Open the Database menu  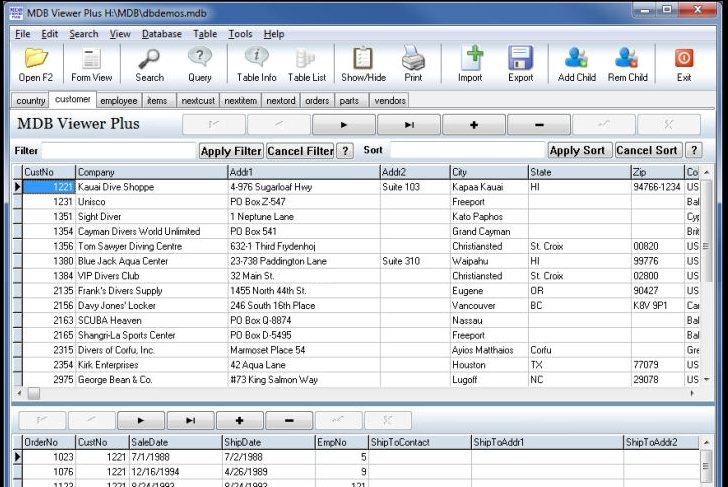pyautogui.click(x=162, y=34)
